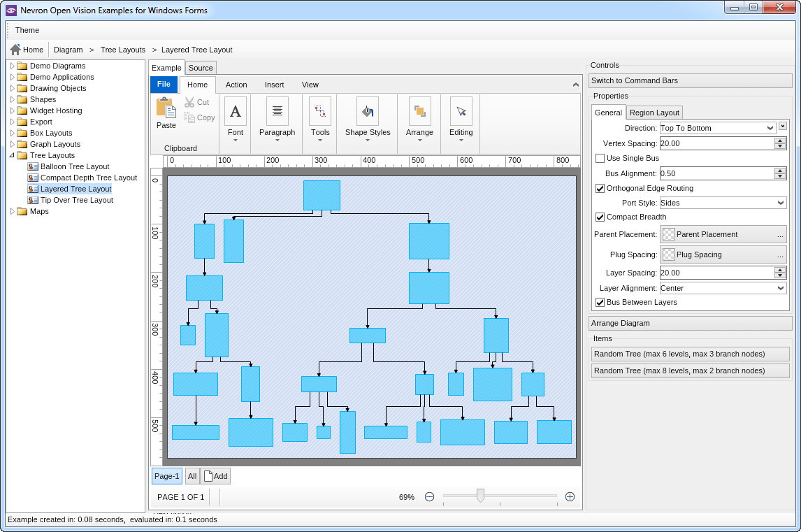Toggle the Compact Breadth checkbox
801x532 pixels.
[x=600, y=217]
